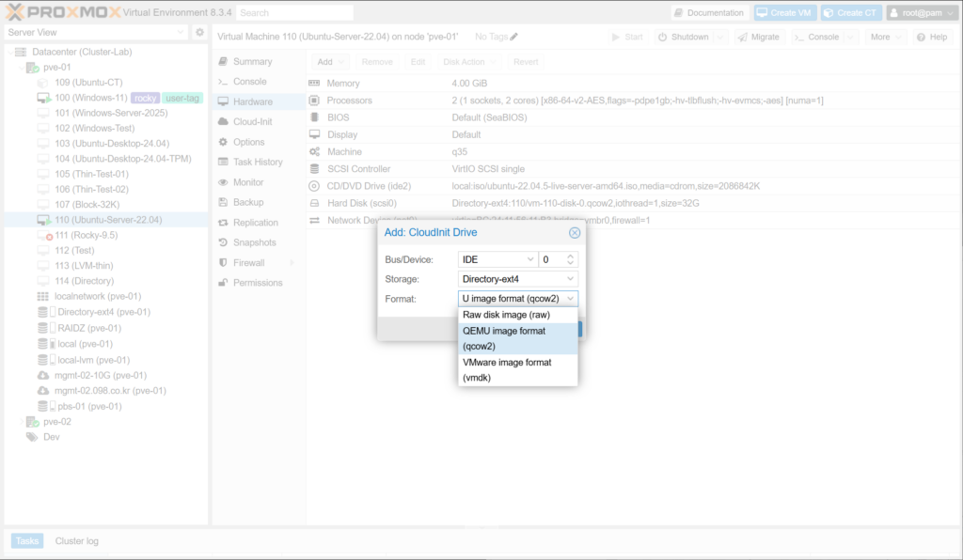Screen dimensions: 963x560
Task: Click the CD/DVD Drive row icon
Action: (314, 186)
